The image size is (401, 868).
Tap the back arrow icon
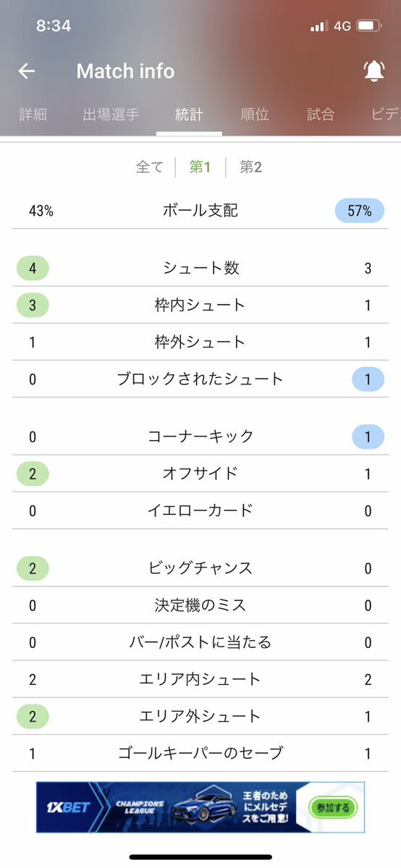pyautogui.click(x=27, y=71)
